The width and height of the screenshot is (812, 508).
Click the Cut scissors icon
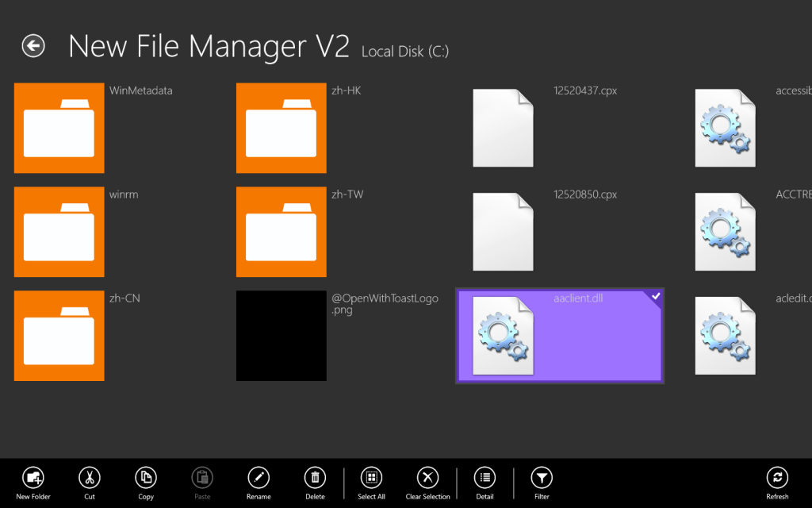[x=90, y=478]
